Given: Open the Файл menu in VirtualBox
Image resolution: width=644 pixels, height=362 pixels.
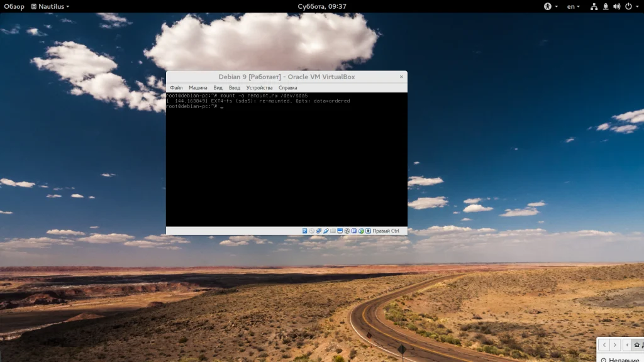Looking at the screenshot, I should tap(176, 88).
